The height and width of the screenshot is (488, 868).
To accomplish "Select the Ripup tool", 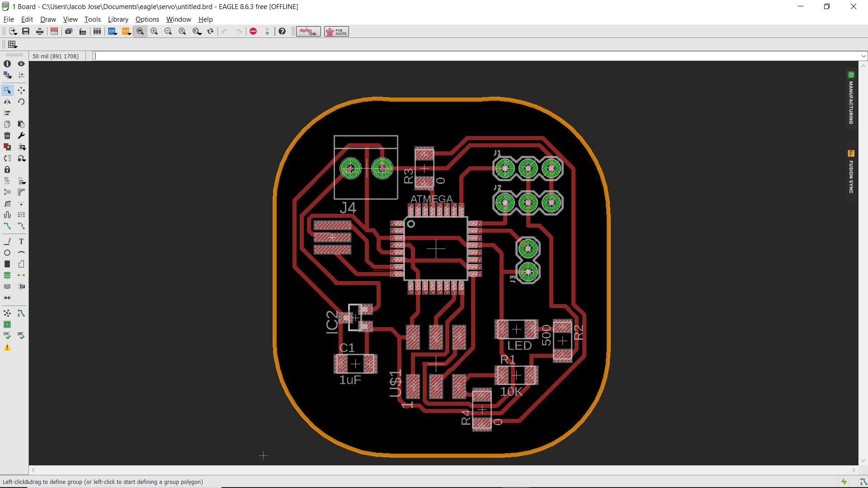I will click(21, 226).
